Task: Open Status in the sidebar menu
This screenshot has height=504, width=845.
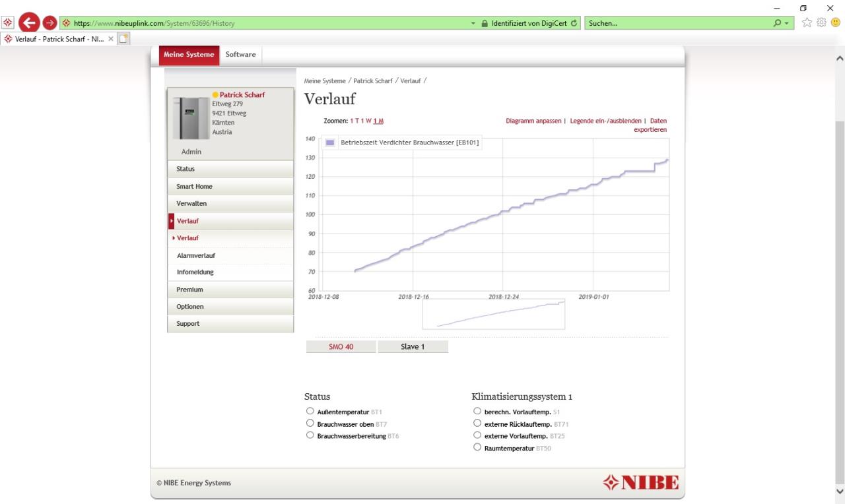Action: (230, 169)
